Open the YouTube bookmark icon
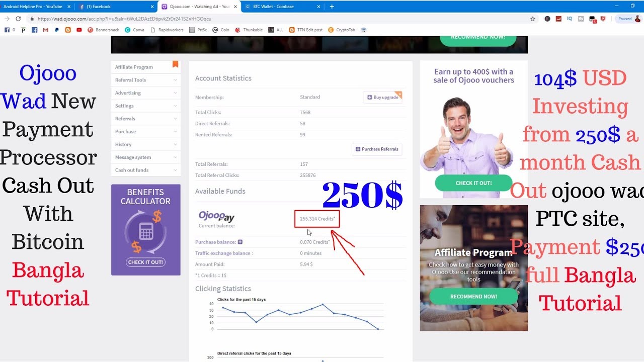This screenshot has height=362, width=644. [x=79, y=30]
